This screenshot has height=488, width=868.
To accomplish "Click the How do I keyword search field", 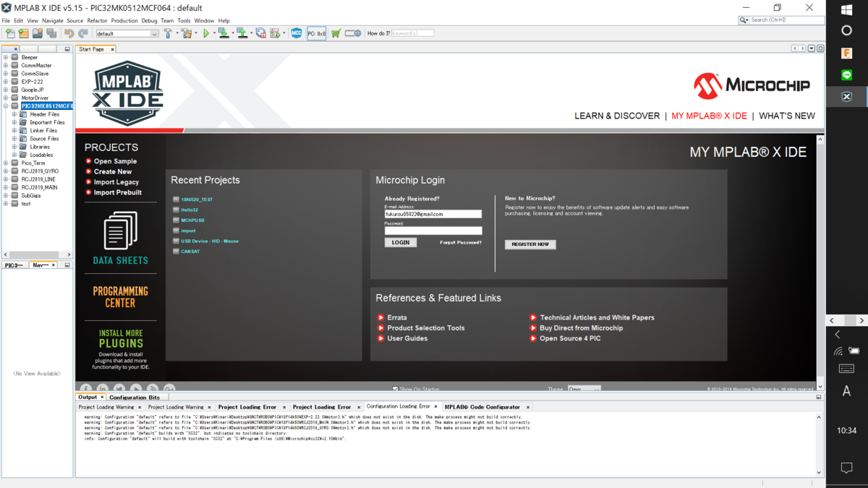I will coord(413,33).
